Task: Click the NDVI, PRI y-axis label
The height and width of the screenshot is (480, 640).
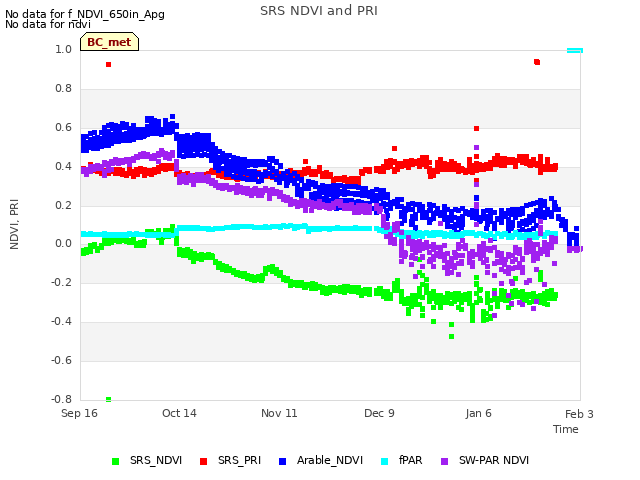Action: [14, 224]
